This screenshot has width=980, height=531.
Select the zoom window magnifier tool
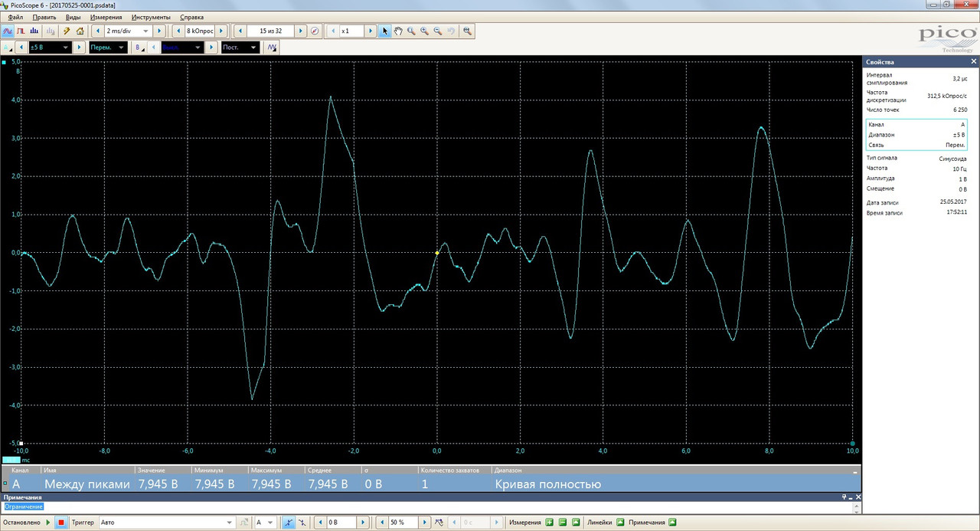pyautogui.click(x=411, y=31)
